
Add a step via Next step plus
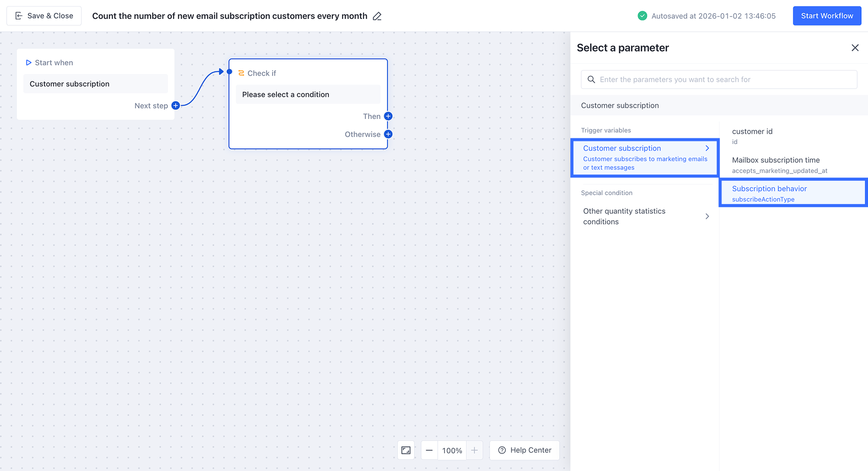[x=176, y=106]
